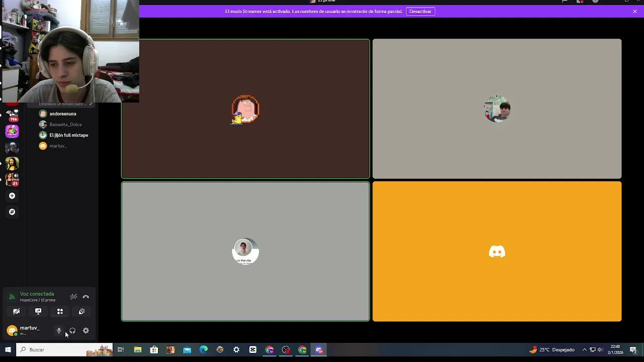The height and width of the screenshot is (362, 644).
Task: Focus the bottom-left participant tile
Action: tap(246, 251)
